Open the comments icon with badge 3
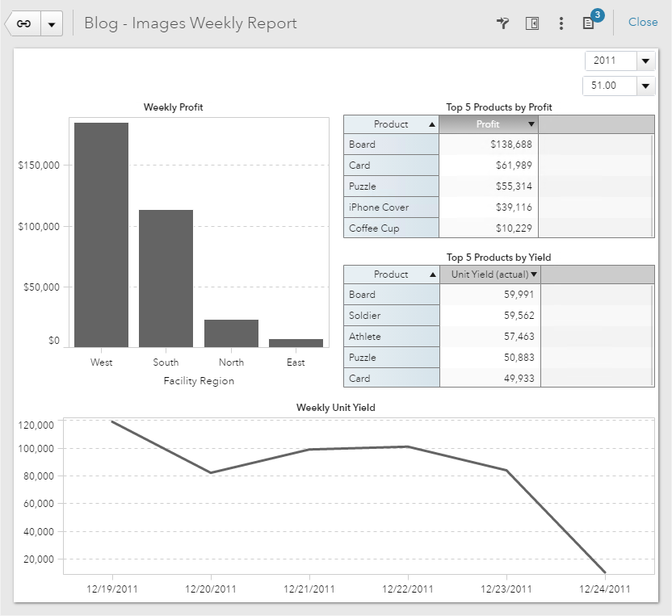The height and width of the screenshot is (616, 672). tap(589, 23)
